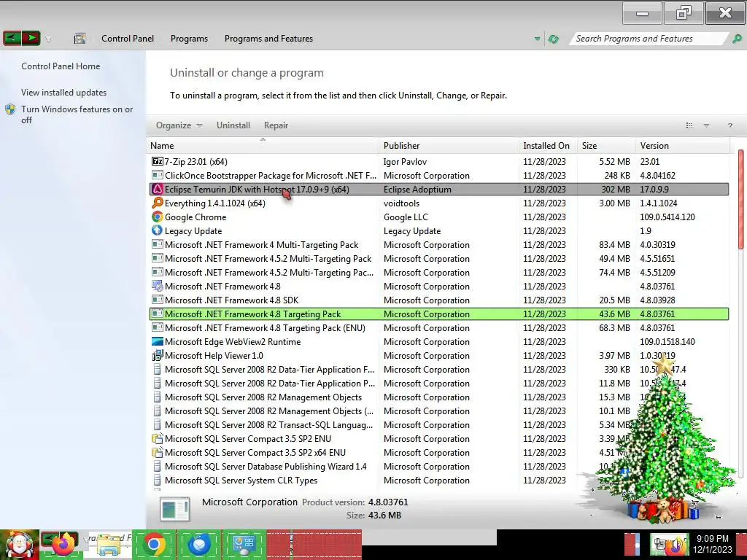This screenshot has width=747, height=560.
Task: Select the Legacy Update icon
Action: coord(158,230)
